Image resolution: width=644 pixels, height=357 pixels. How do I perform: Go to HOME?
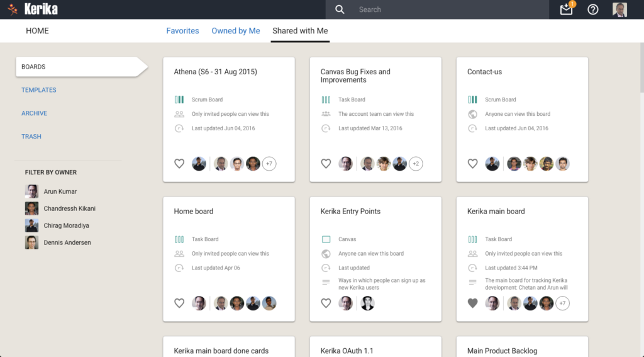(37, 31)
